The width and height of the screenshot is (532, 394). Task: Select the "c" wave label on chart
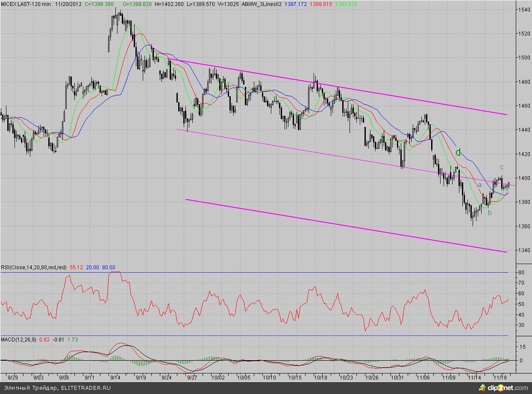502,167
